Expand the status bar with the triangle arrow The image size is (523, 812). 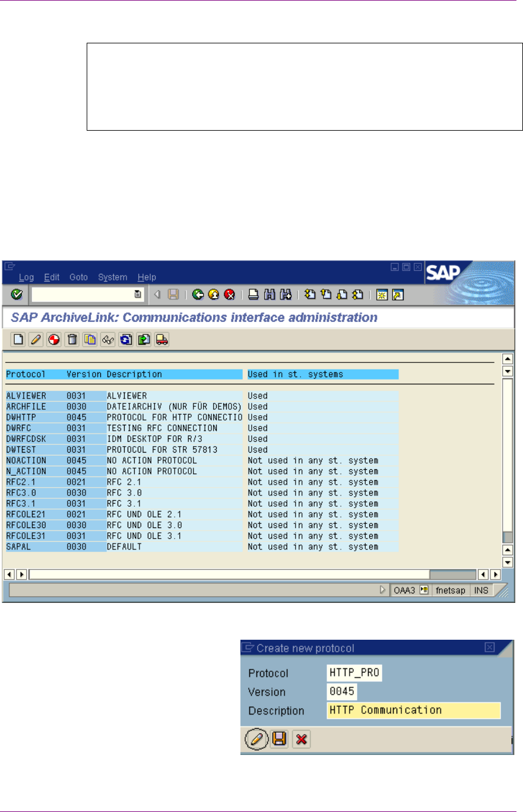[x=383, y=590]
